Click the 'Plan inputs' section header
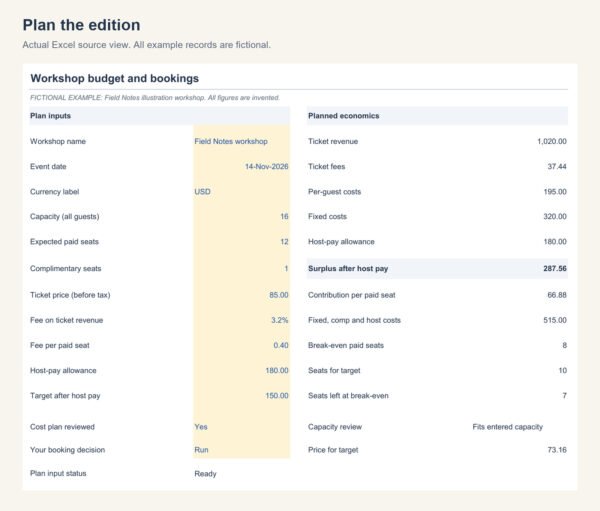 coord(160,116)
